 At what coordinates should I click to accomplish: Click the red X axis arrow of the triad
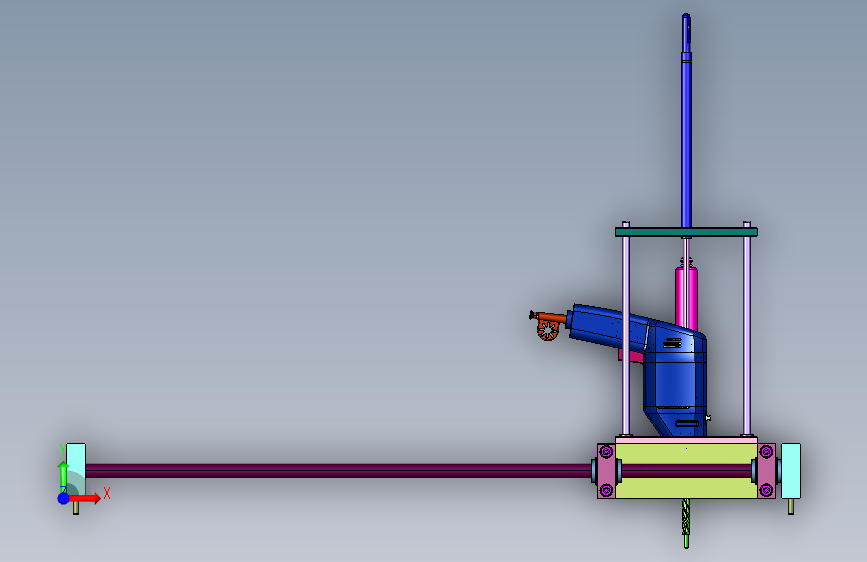[x=86, y=498]
